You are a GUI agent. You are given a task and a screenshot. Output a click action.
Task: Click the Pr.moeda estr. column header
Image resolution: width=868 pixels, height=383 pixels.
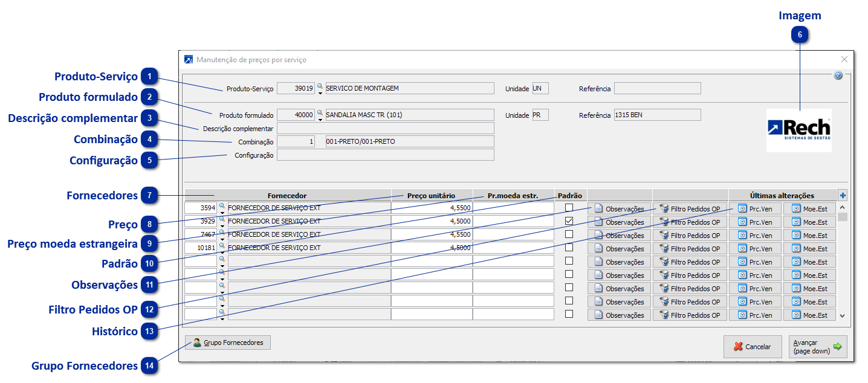click(513, 196)
